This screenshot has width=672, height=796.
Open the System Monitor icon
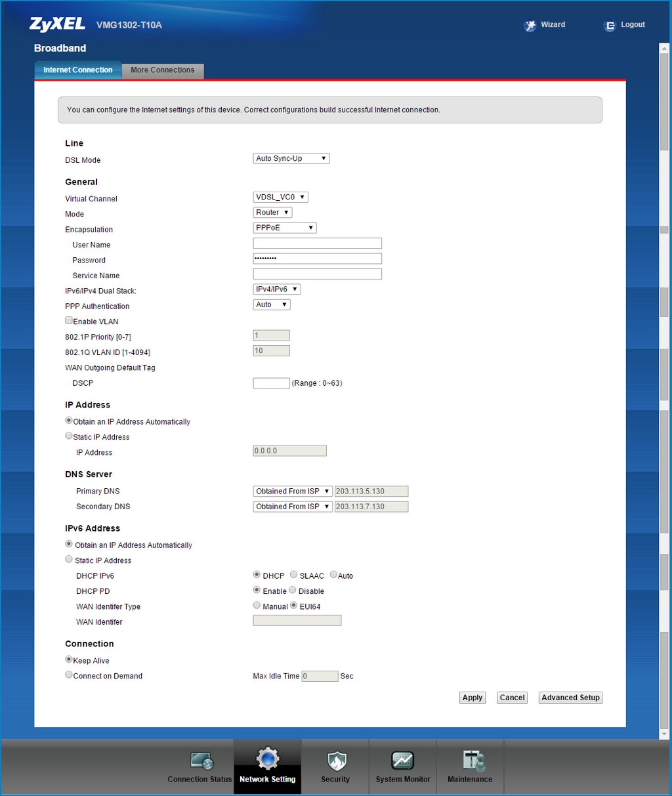click(x=403, y=761)
